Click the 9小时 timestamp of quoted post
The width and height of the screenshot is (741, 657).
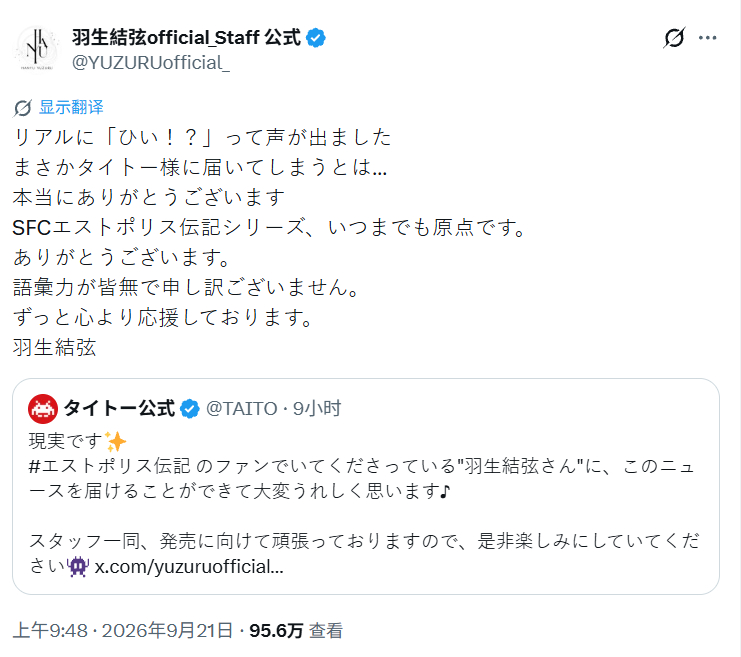(x=317, y=408)
